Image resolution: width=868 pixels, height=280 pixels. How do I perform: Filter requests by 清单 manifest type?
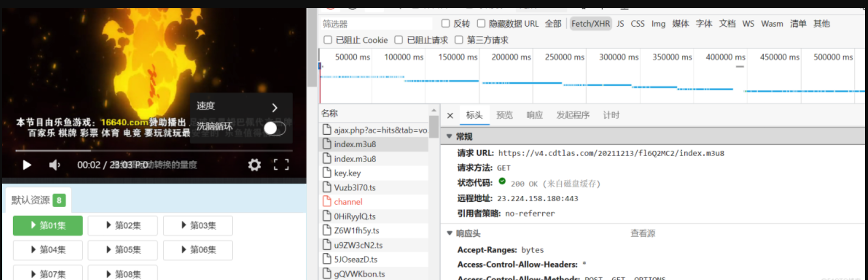click(798, 23)
